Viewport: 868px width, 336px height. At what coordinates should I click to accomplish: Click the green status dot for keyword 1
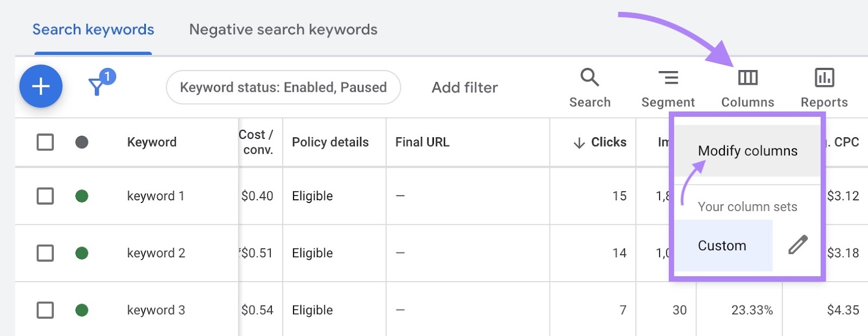pos(81,196)
